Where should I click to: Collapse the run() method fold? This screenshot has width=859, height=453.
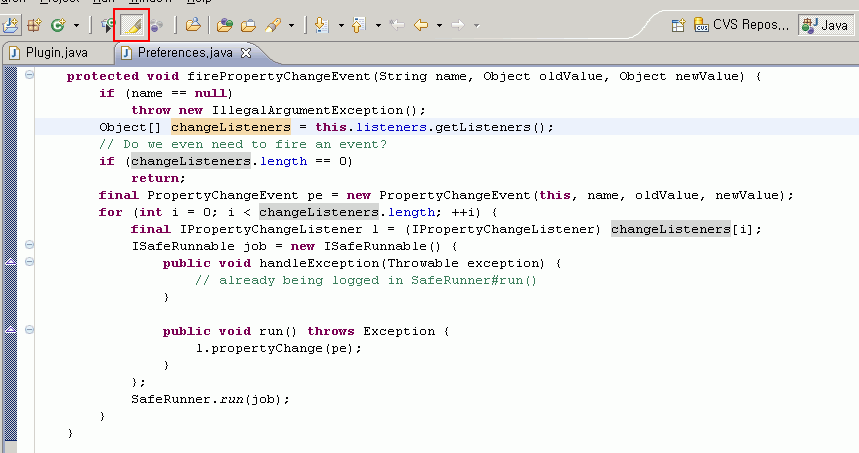click(29, 330)
